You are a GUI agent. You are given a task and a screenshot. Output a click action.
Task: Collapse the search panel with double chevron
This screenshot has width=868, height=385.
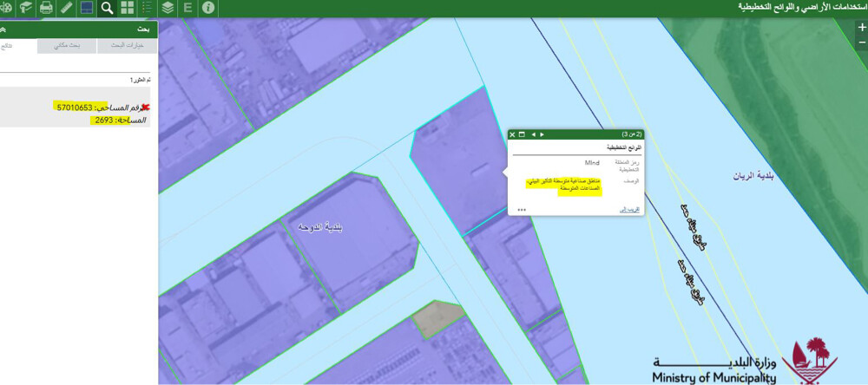point(3,29)
